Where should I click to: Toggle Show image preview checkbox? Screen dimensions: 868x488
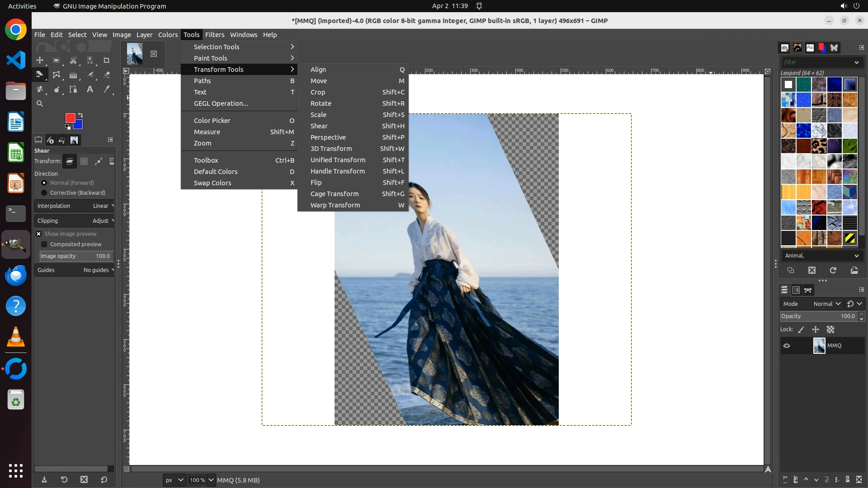(39, 234)
